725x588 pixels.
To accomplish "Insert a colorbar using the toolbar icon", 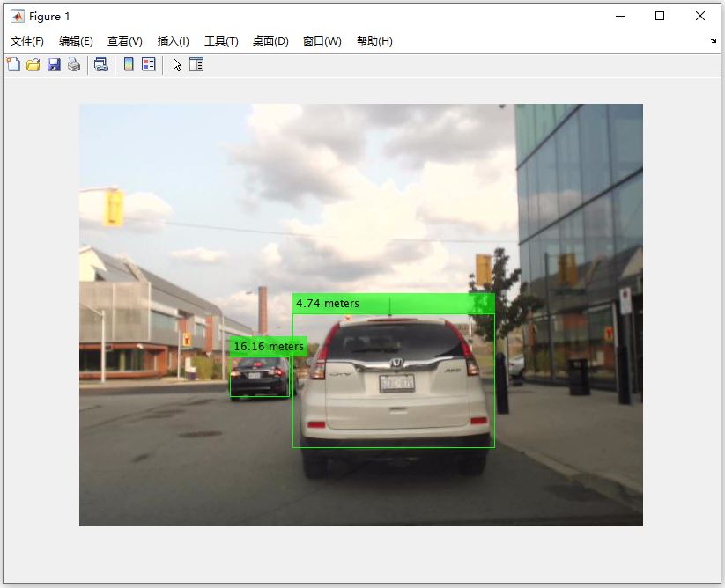I will [x=129, y=64].
